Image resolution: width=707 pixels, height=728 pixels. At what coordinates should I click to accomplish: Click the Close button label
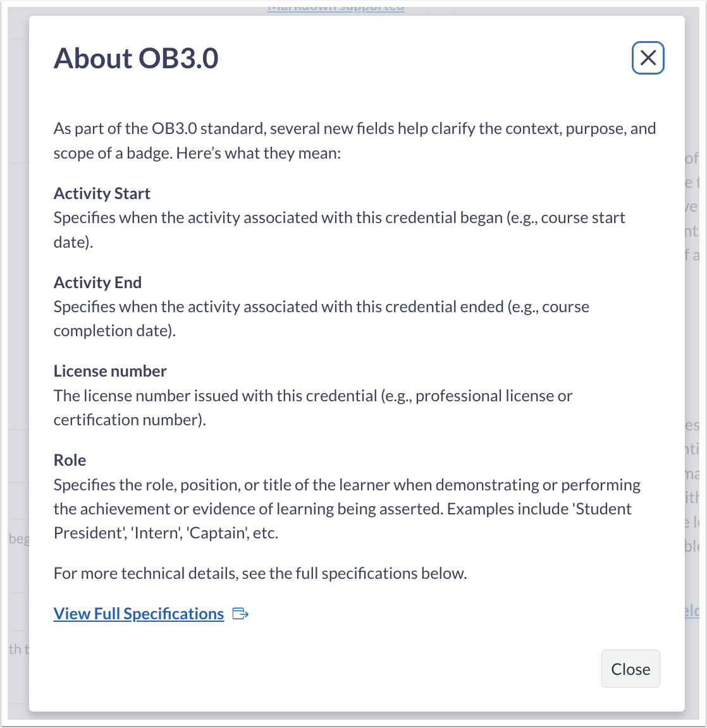pos(630,669)
